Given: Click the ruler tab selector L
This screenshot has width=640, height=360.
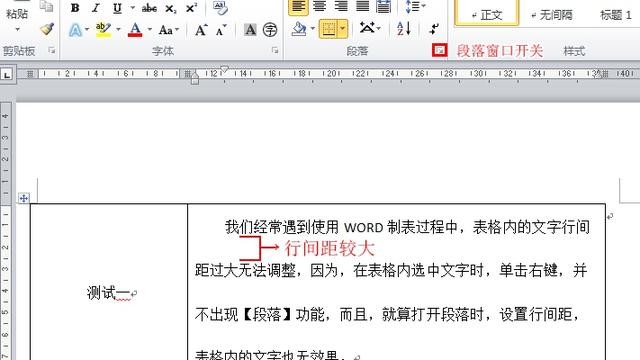Looking at the screenshot, I should (7, 75).
